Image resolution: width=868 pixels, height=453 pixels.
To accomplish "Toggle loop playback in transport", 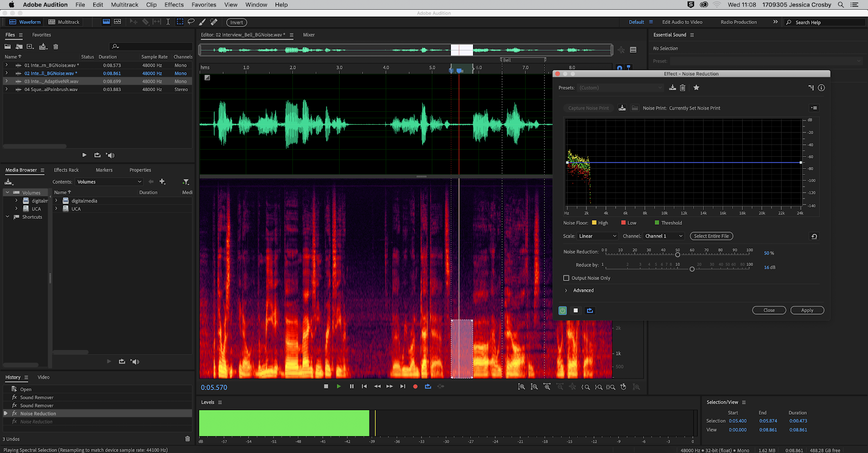I will click(x=428, y=386).
